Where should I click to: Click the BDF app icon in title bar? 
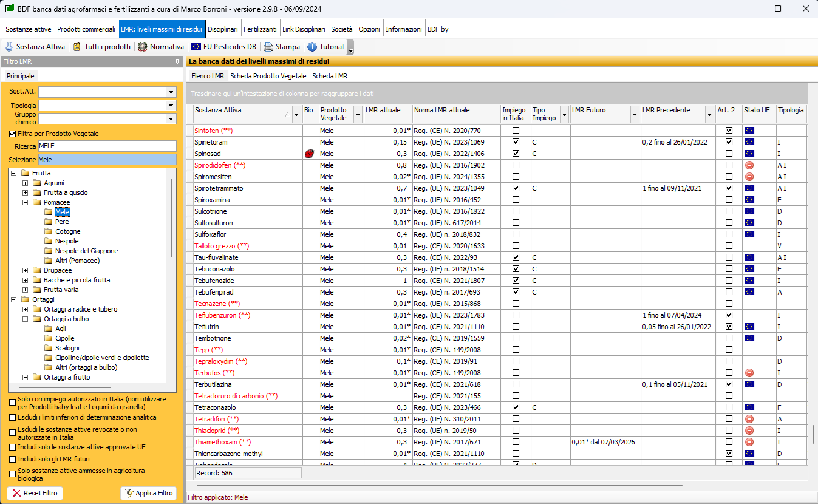[10, 9]
